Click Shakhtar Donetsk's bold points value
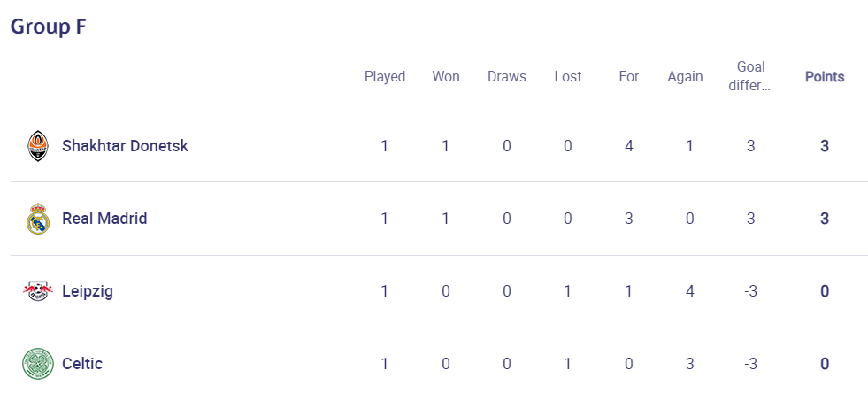The width and height of the screenshot is (868, 409). point(825,146)
